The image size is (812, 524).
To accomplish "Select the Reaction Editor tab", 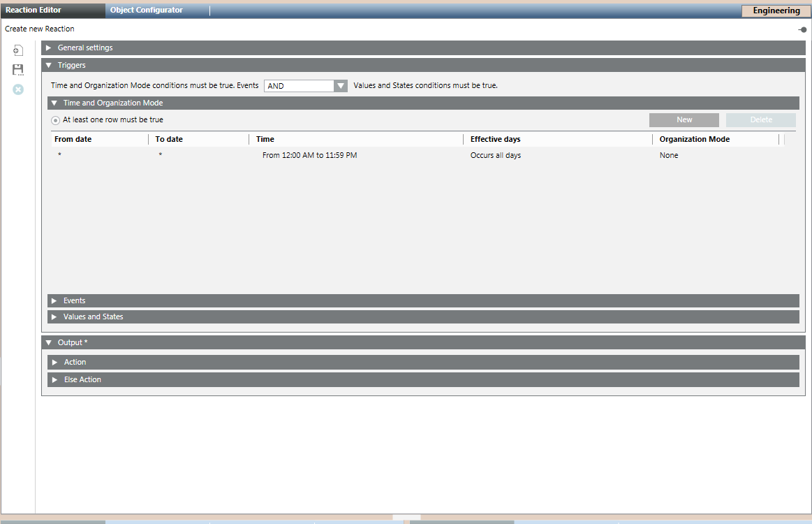I will (x=34, y=10).
